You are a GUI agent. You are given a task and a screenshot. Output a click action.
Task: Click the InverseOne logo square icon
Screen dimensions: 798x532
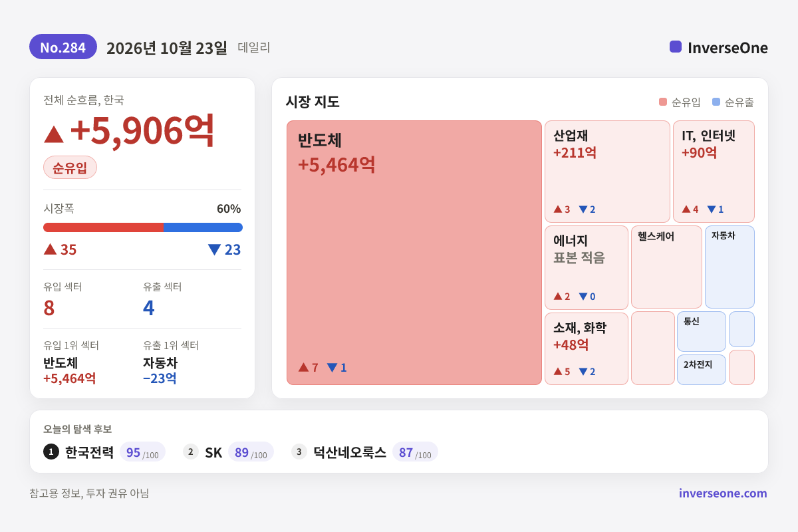pos(676,47)
